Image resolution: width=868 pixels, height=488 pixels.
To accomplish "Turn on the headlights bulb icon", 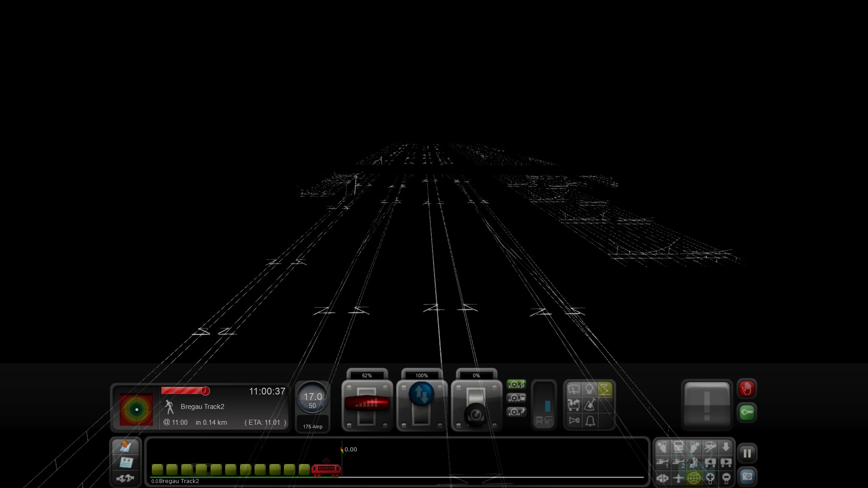I will coord(590,389).
